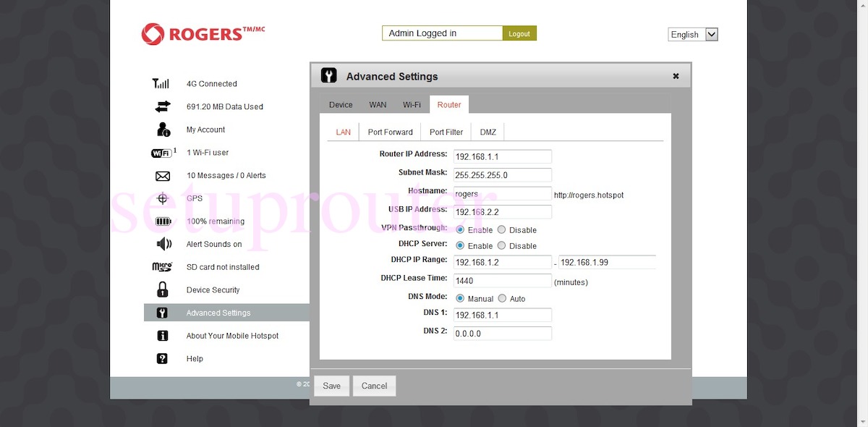This screenshot has width=868, height=427.
Task: Open 1 Wi-Fi user link
Action: click(x=208, y=153)
